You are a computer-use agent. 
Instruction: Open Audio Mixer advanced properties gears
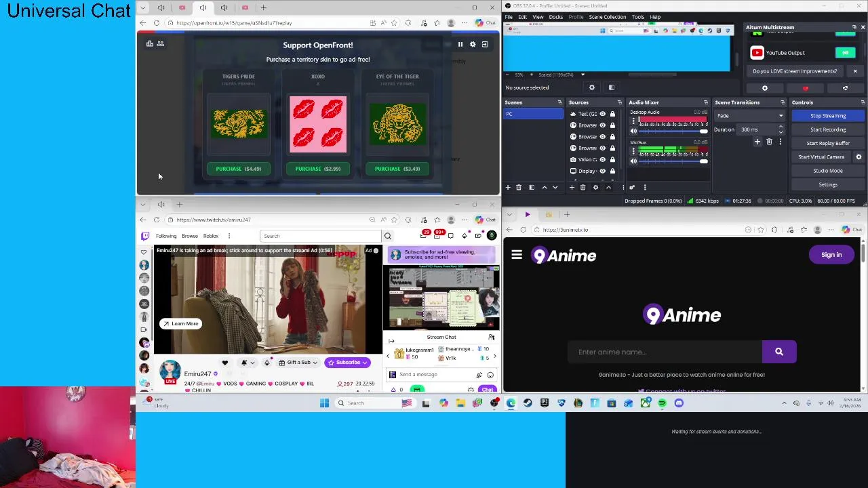(x=632, y=188)
